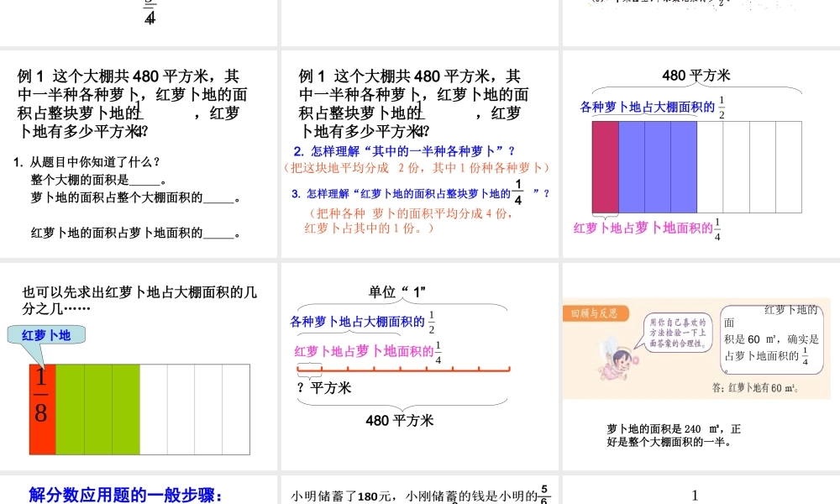Click the red 1/8 segment of the bar
The height and width of the screenshot is (504, 840).
tap(42, 409)
